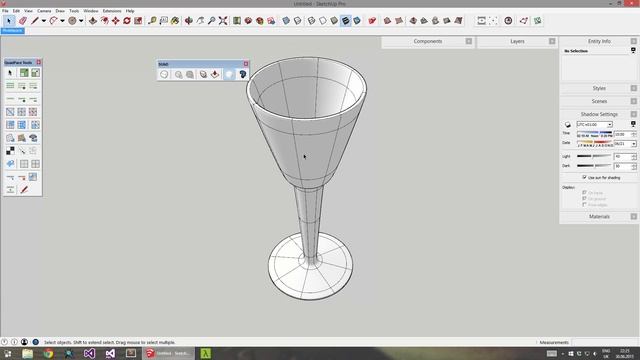Open the Extensions menu

[x=112, y=11]
